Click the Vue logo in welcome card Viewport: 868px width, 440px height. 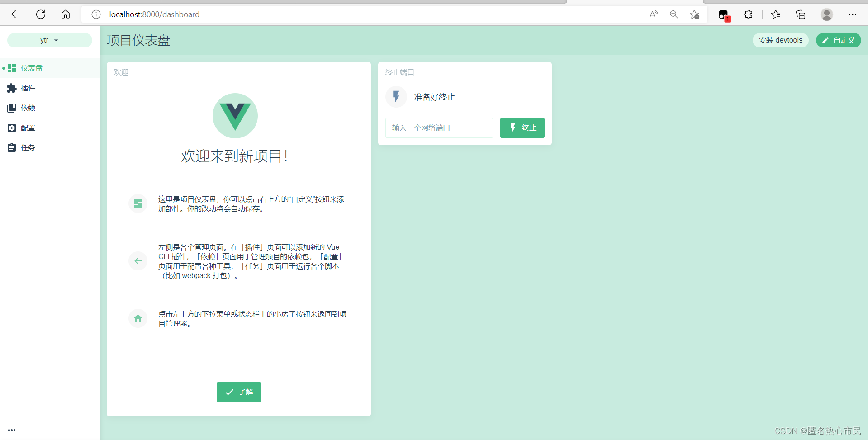pyautogui.click(x=235, y=116)
